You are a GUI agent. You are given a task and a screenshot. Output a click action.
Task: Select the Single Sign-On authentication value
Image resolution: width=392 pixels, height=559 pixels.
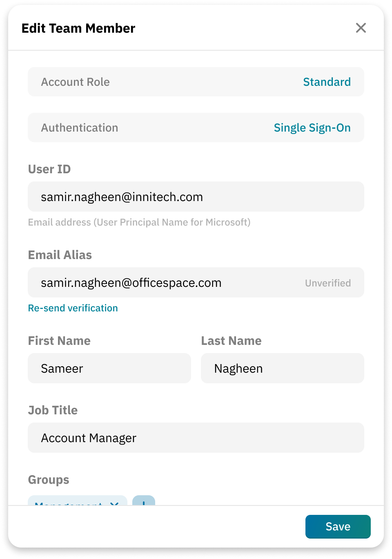coord(312,127)
